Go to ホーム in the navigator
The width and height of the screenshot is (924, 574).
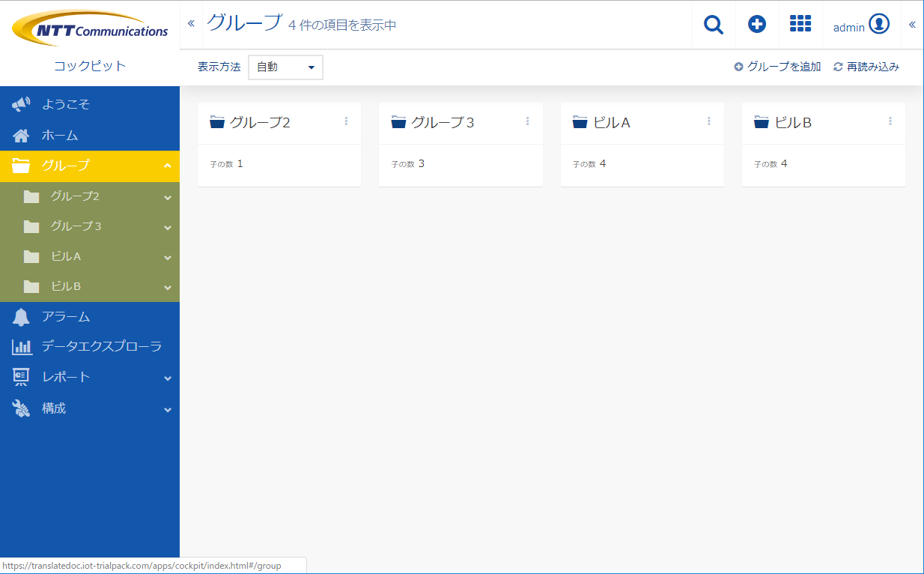click(90, 136)
